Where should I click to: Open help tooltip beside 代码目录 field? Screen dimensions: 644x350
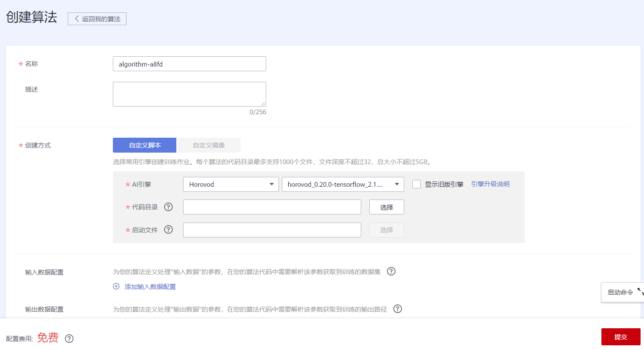pos(168,207)
